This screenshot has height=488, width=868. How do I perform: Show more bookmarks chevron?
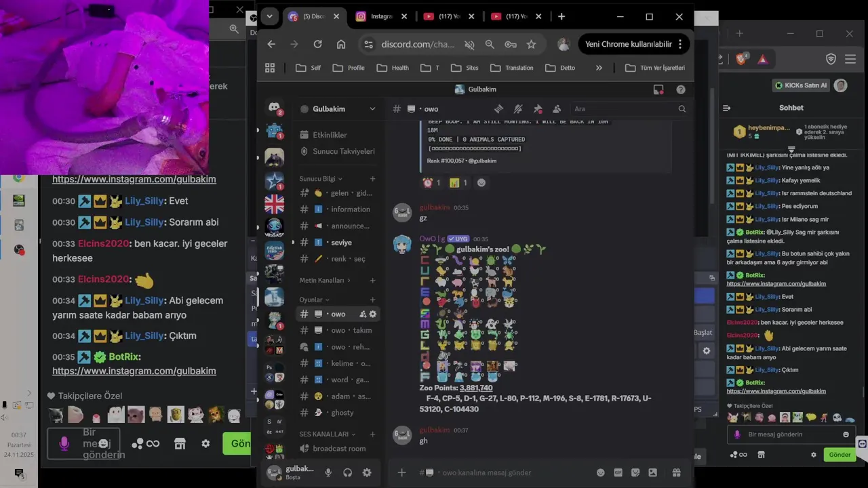click(x=599, y=68)
